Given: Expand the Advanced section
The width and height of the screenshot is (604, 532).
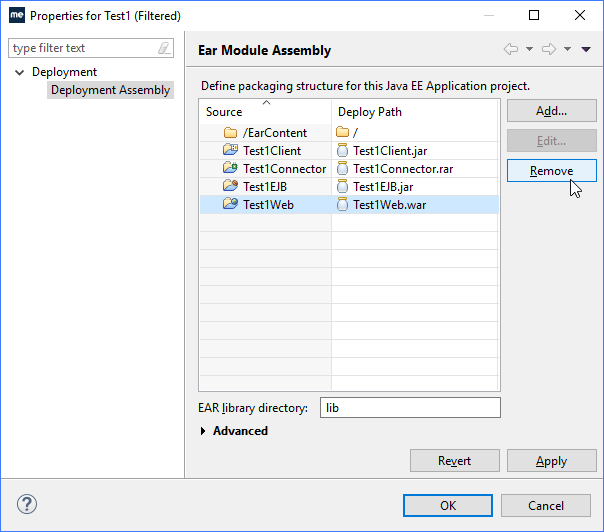Looking at the screenshot, I should (x=204, y=431).
